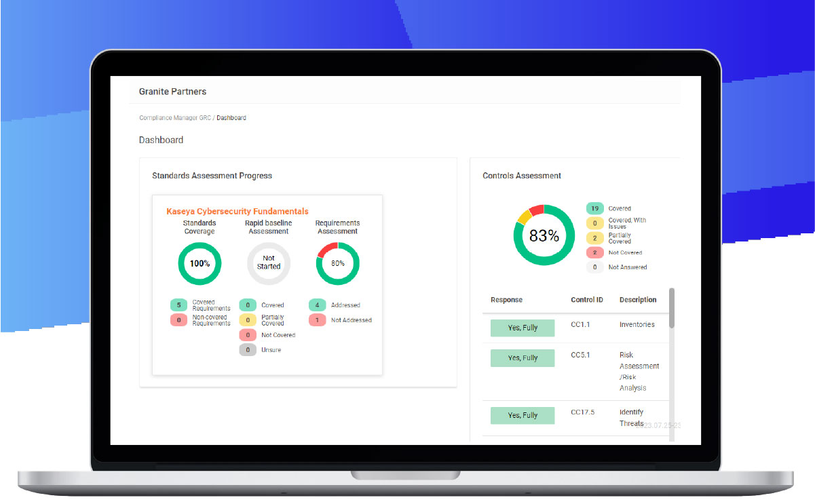The image size is (815, 504).
Task: Click the Rapid baseline Not Started circle
Action: [x=269, y=264]
